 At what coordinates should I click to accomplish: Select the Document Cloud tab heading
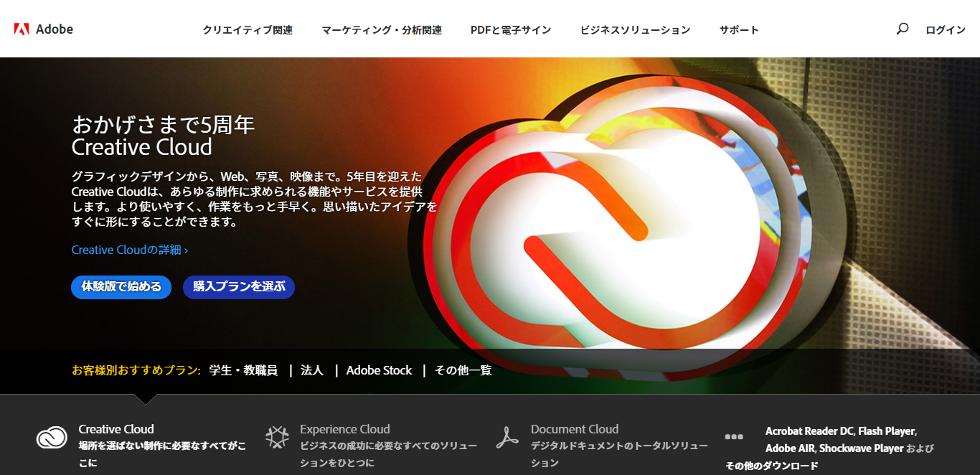click(575, 429)
